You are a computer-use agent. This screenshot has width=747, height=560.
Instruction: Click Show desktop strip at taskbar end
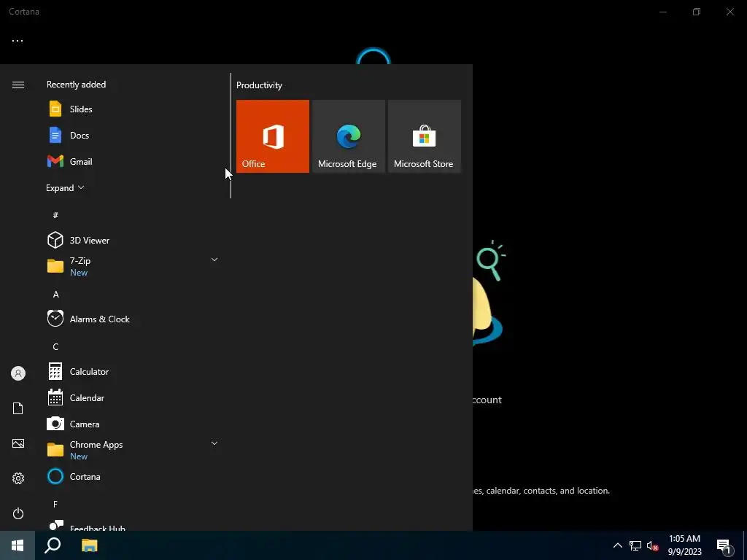click(x=745, y=545)
